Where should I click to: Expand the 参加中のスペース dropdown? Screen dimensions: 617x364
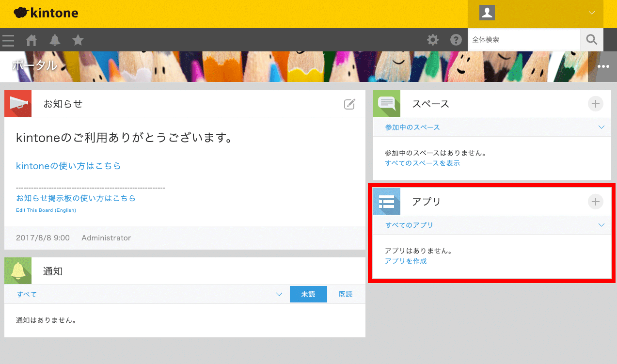492,127
